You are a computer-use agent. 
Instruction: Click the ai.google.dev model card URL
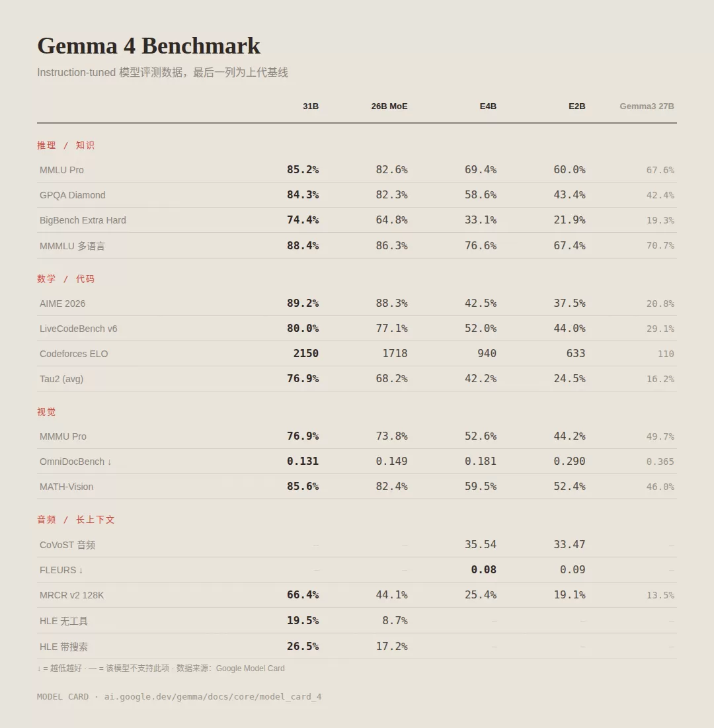click(213, 697)
